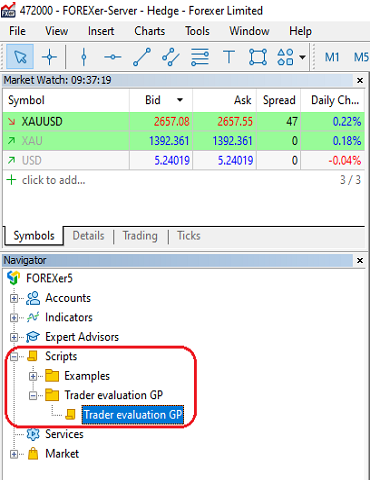370x480 pixels.
Task: Switch to the Details tab
Action: 88,236
